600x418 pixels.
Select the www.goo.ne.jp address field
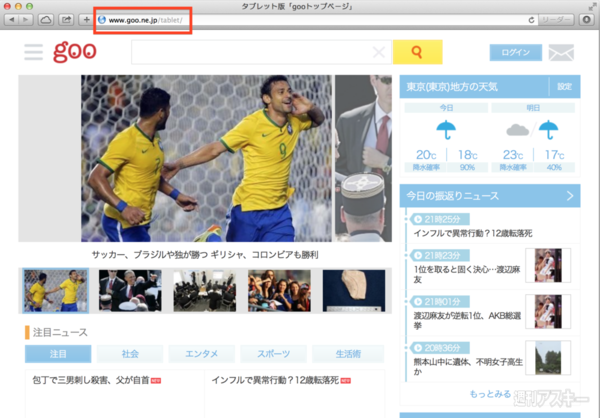click(x=316, y=20)
